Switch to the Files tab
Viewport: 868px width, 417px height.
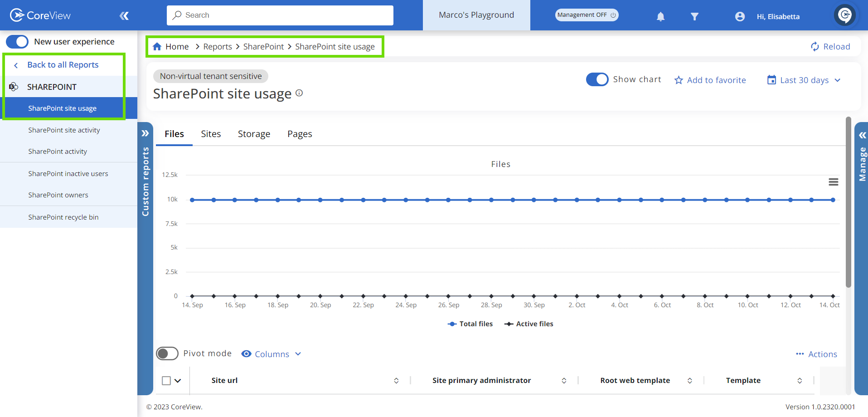pyautogui.click(x=174, y=134)
